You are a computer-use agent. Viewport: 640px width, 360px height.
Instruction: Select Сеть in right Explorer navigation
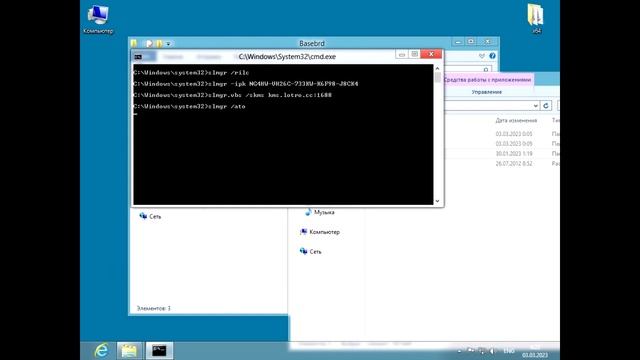[311, 251]
